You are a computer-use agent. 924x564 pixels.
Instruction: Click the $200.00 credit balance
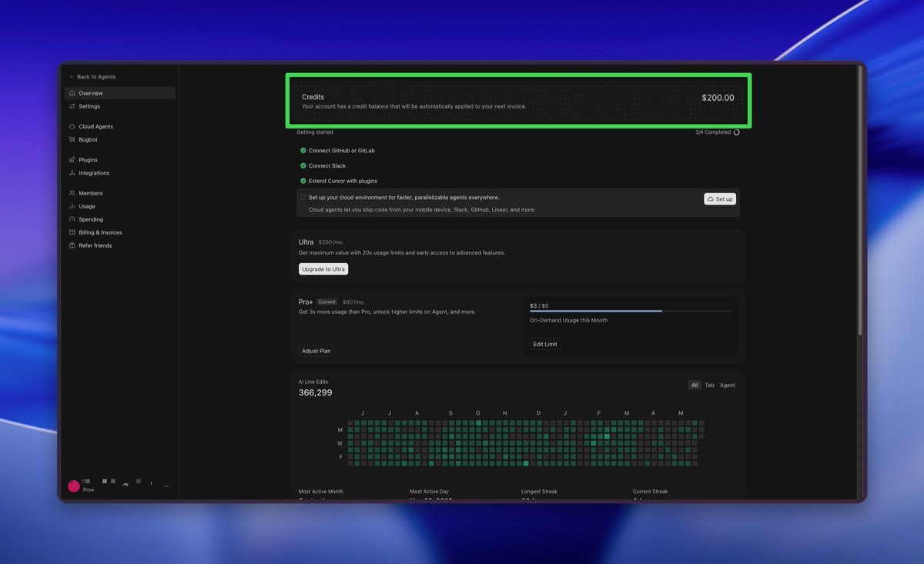coord(718,98)
